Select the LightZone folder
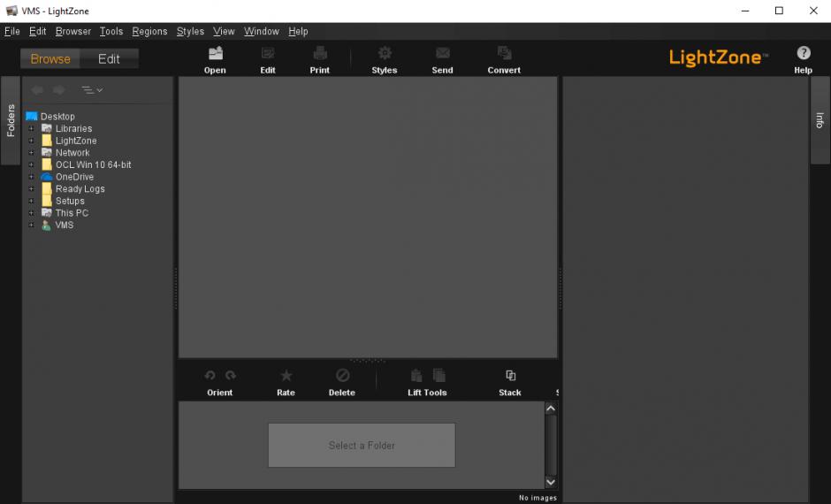831x504 pixels. tap(76, 141)
